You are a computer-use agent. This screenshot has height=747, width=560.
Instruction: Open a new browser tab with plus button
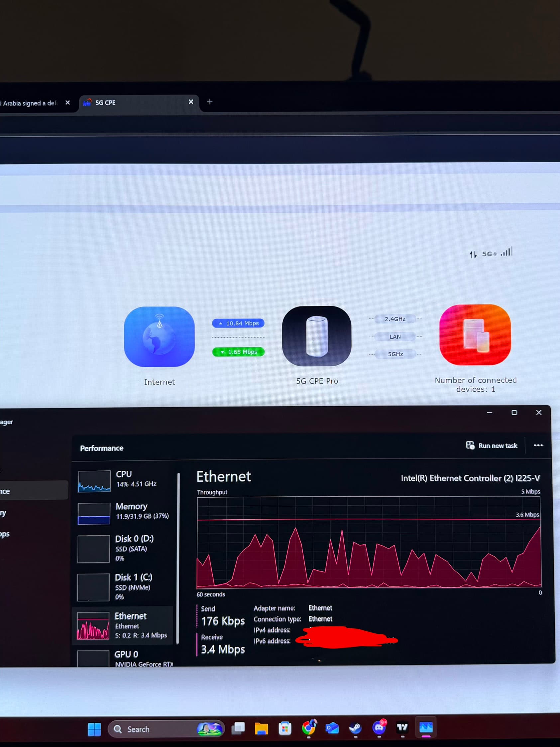click(210, 102)
